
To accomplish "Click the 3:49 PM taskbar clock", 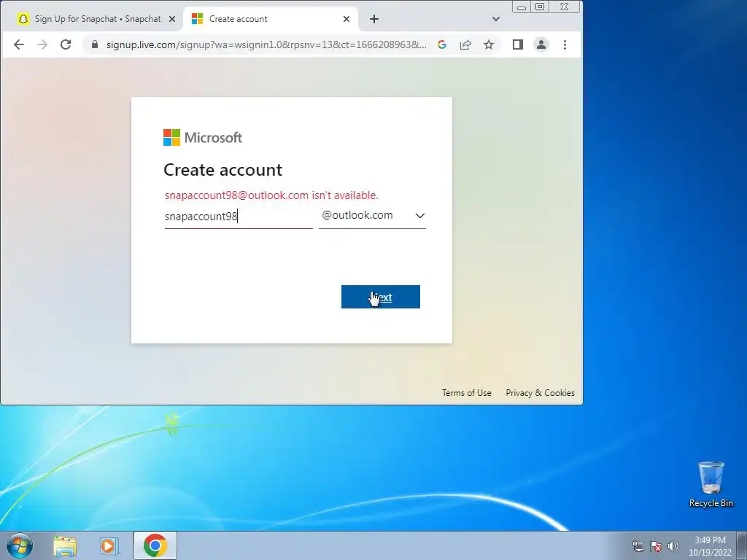I will (710, 545).
